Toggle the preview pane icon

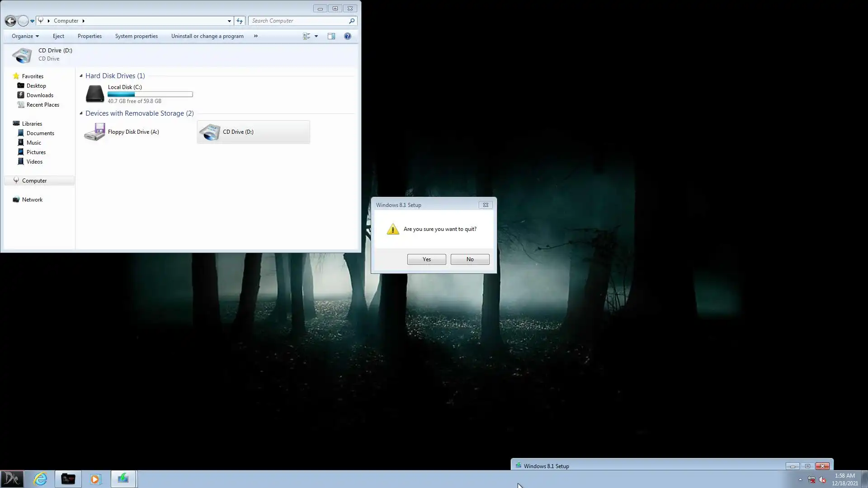[331, 36]
